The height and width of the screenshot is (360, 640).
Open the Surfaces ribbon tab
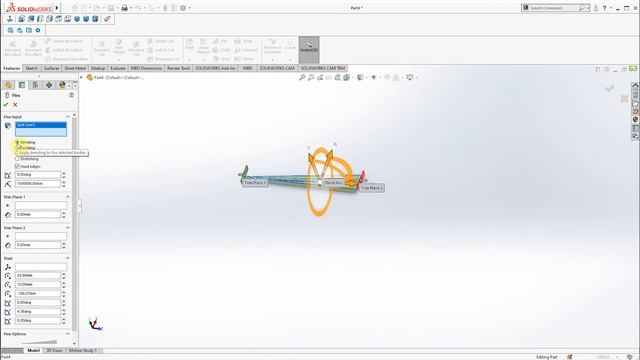[x=52, y=68]
